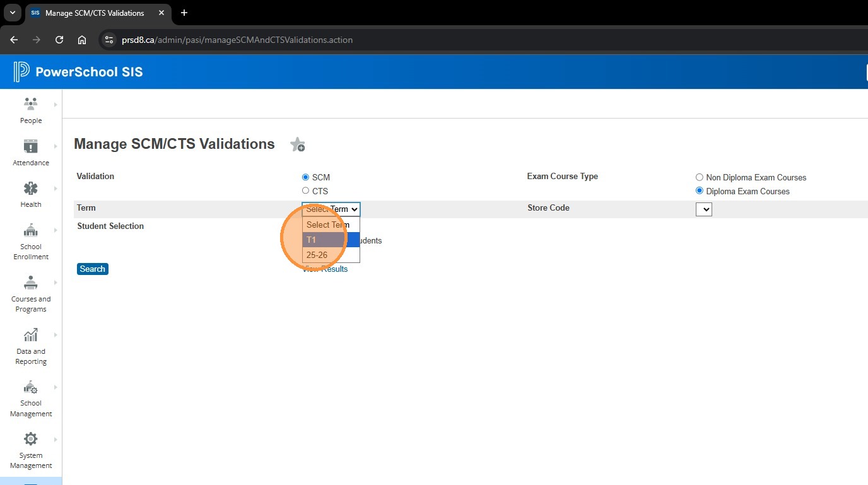The image size is (868, 485).
Task: Open the School Enrollment sidebar icon
Action: 30,230
